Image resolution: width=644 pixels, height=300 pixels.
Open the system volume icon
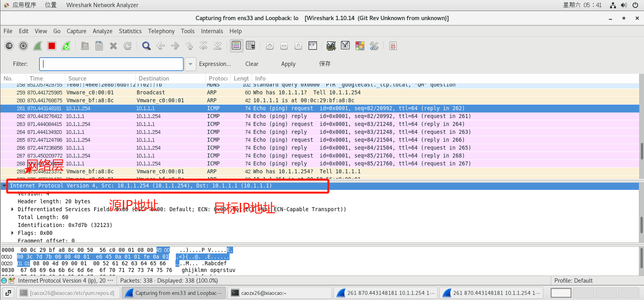pos(624,5)
